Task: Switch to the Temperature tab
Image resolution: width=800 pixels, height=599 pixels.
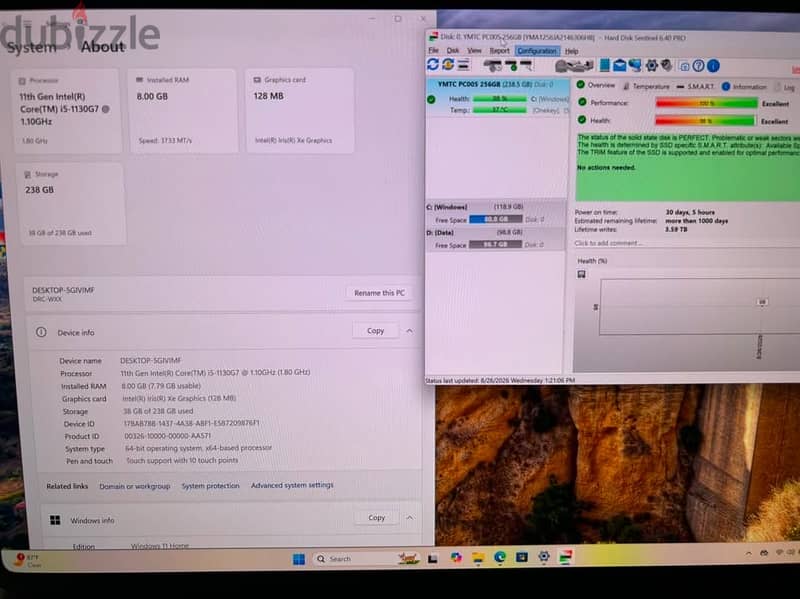Action: pos(646,86)
